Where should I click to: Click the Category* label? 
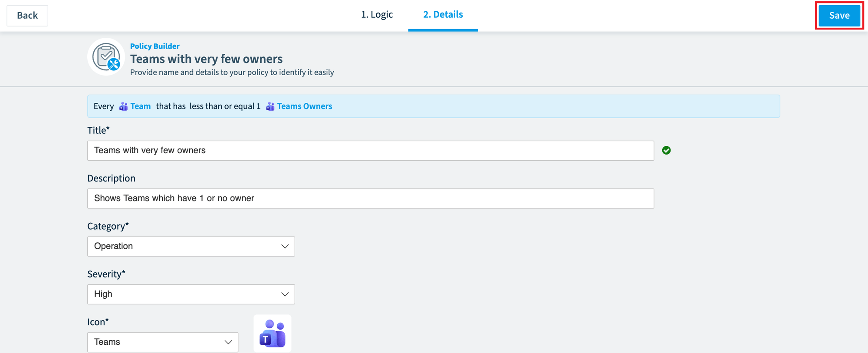[x=108, y=226]
